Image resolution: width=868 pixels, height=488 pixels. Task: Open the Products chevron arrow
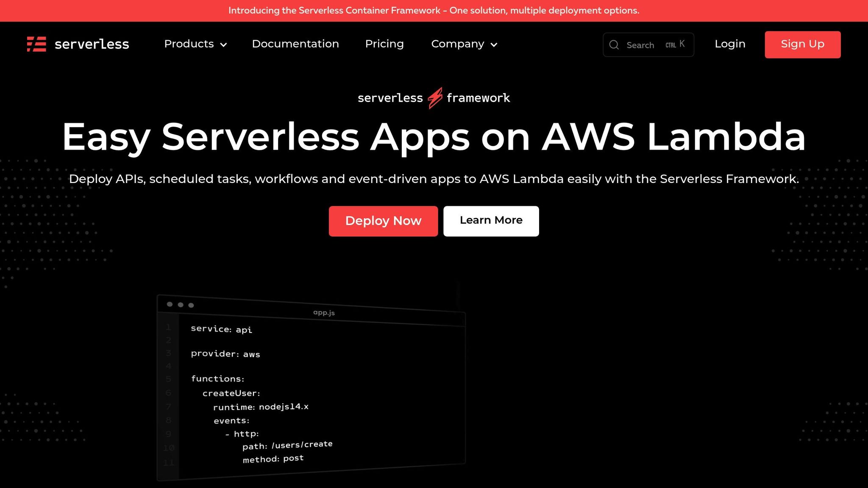[x=224, y=45]
